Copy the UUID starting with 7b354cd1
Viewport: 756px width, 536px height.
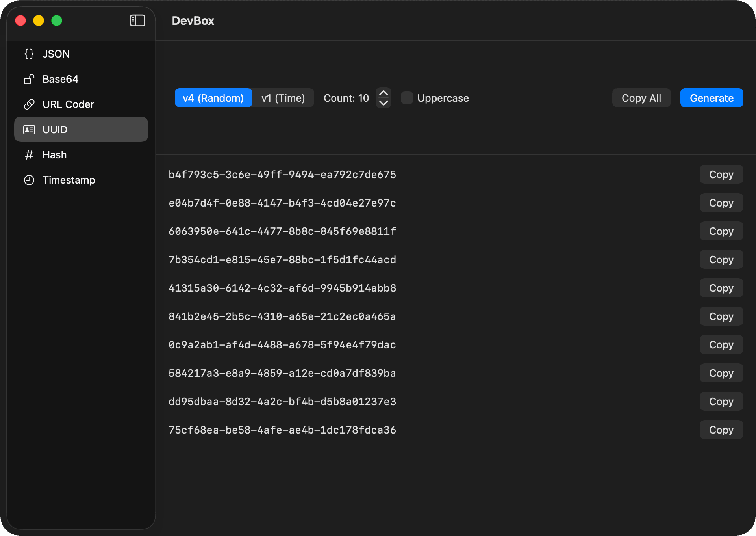tap(721, 259)
